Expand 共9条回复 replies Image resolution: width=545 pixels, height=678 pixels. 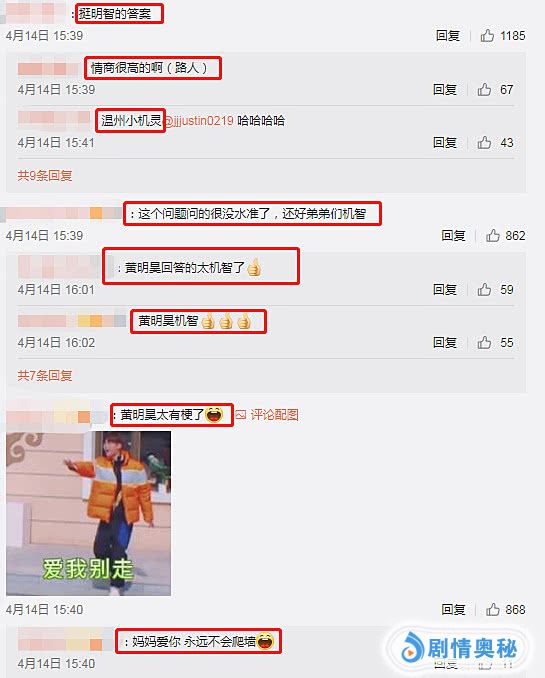(x=45, y=176)
